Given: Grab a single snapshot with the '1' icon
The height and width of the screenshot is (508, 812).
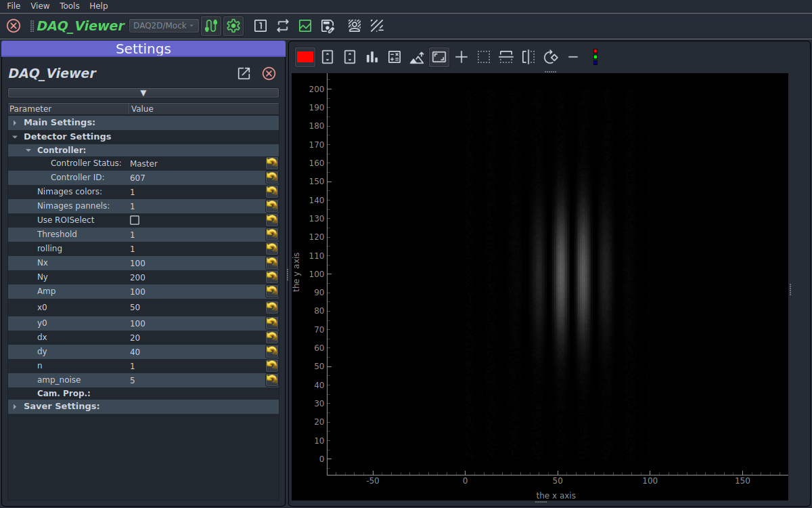Looking at the screenshot, I should (x=260, y=26).
